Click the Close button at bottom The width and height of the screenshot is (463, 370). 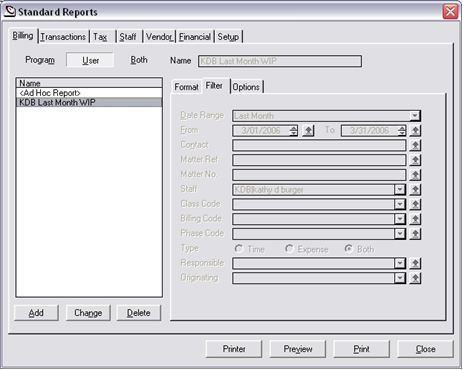coord(425,349)
